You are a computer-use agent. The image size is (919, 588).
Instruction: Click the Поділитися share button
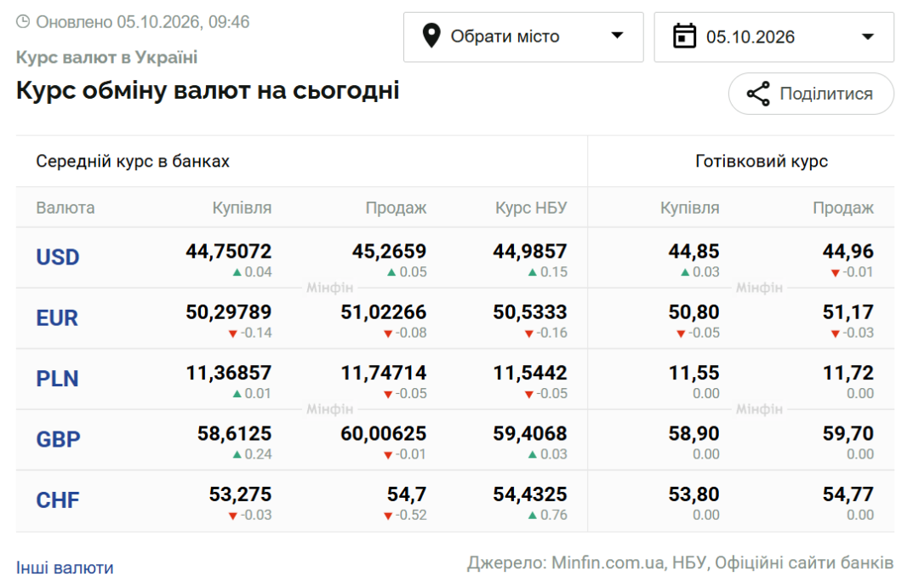pos(811,94)
